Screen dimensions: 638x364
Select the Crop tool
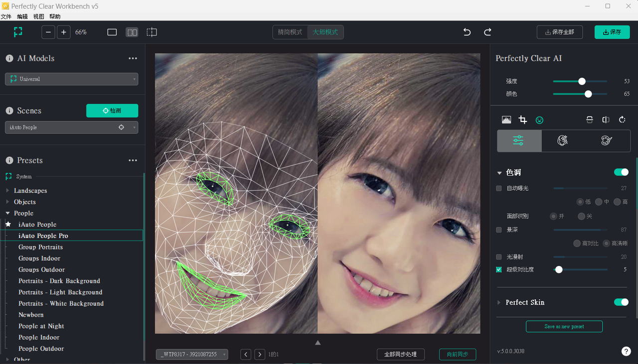click(x=522, y=120)
